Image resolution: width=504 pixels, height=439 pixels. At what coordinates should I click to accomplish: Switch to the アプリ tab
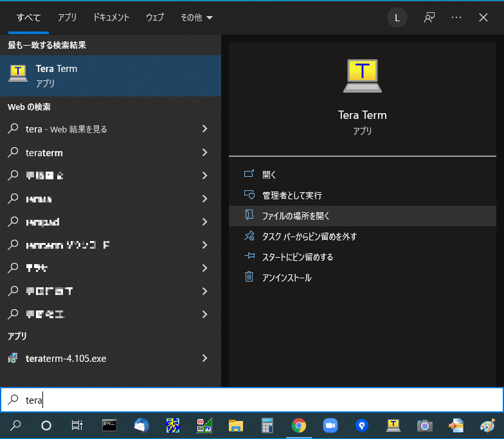point(67,17)
